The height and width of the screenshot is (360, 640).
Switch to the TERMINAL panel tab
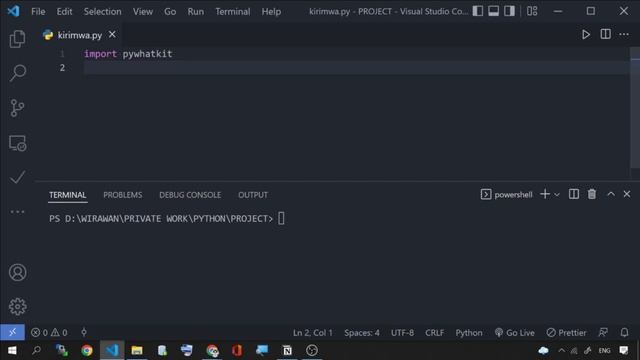point(67,195)
